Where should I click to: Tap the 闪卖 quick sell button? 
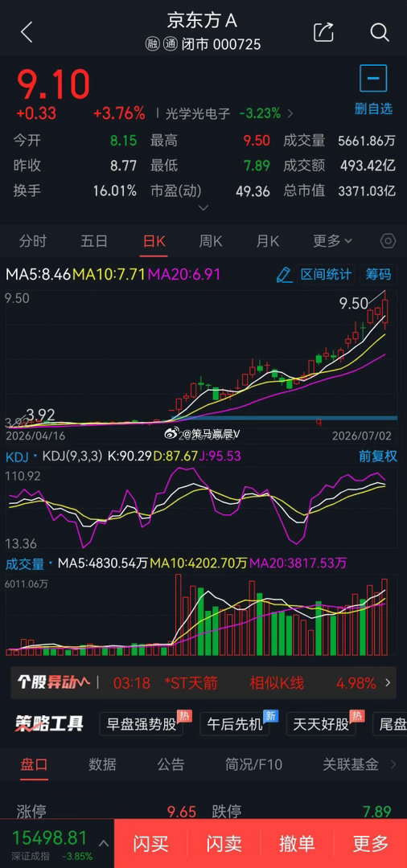[x=224, y=844]
